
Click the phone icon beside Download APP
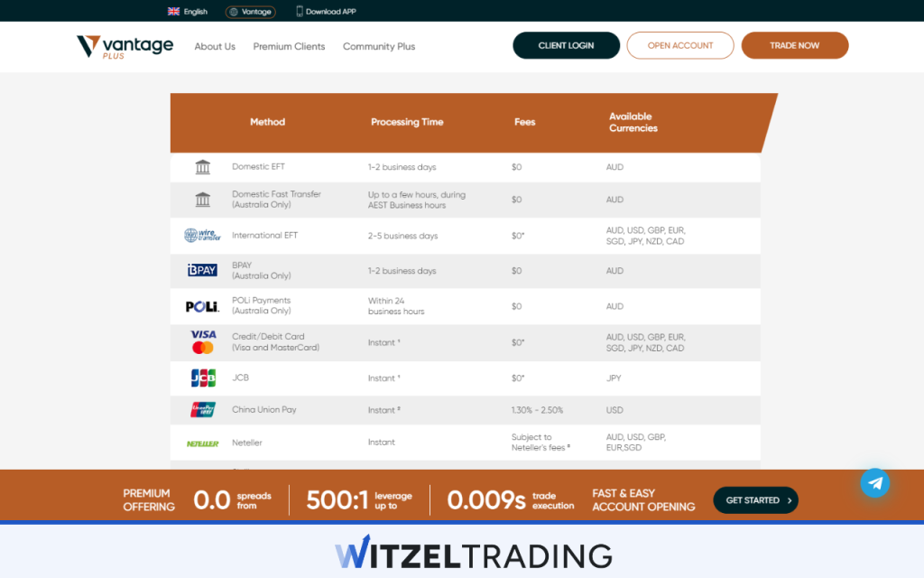(300, 11)
